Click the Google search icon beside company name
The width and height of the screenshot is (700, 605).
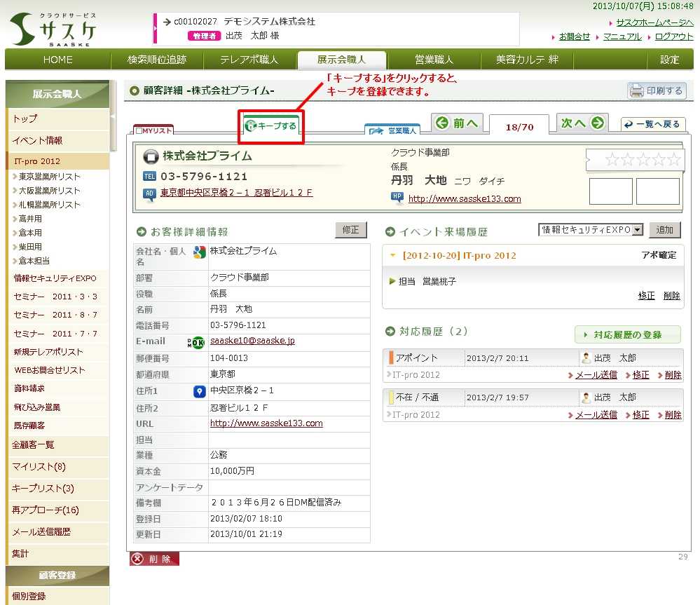199,253
